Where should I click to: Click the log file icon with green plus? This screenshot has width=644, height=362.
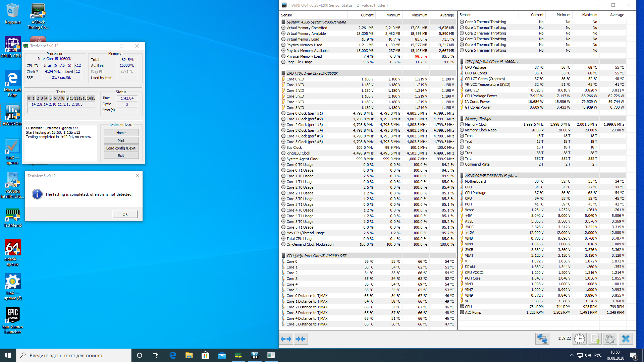pyautogui.click(x=595, y=339)
